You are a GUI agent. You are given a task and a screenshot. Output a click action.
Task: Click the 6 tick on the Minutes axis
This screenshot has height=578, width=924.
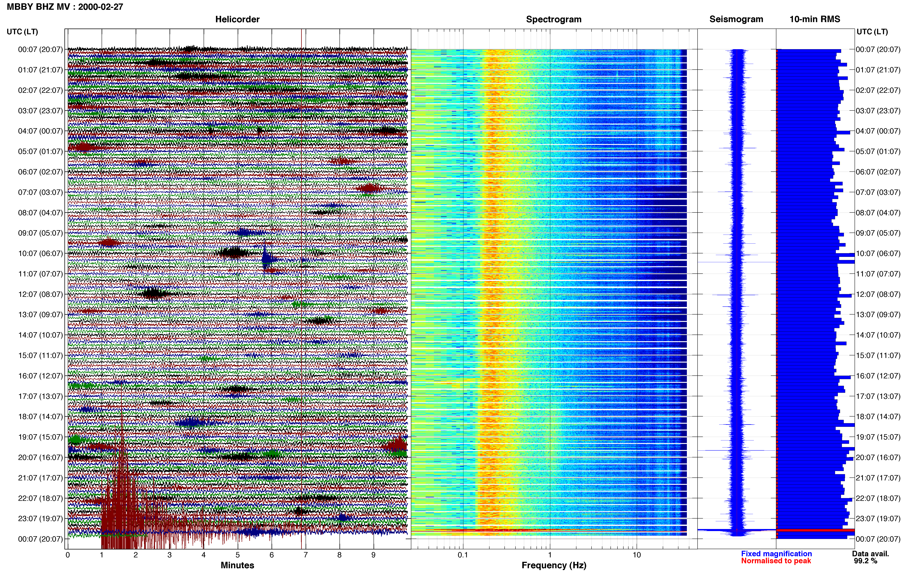pos(272,555)
